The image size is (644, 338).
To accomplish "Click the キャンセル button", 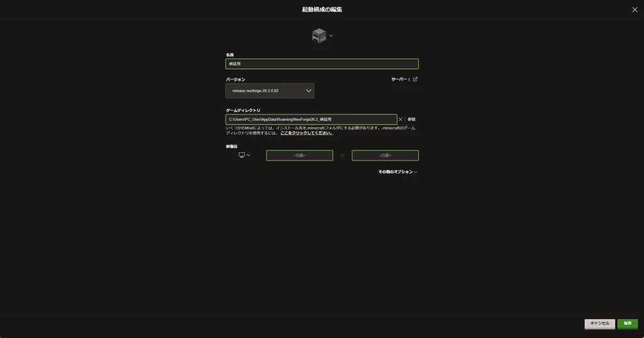I will pos(599,324).
